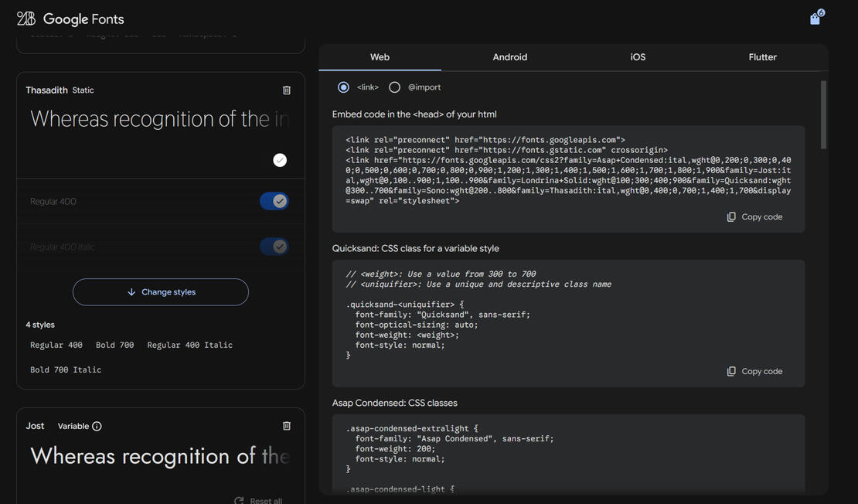Open the selection shopping bag icon
The height and width of the screenshot is (504, 858).
(x=815, y=19)
